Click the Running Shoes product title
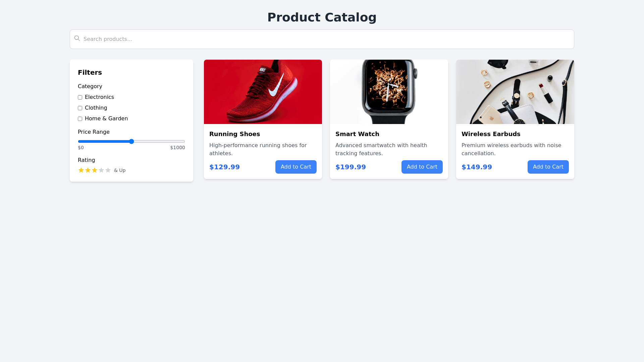This screenshot has width=644, height=362. (234, 134)
